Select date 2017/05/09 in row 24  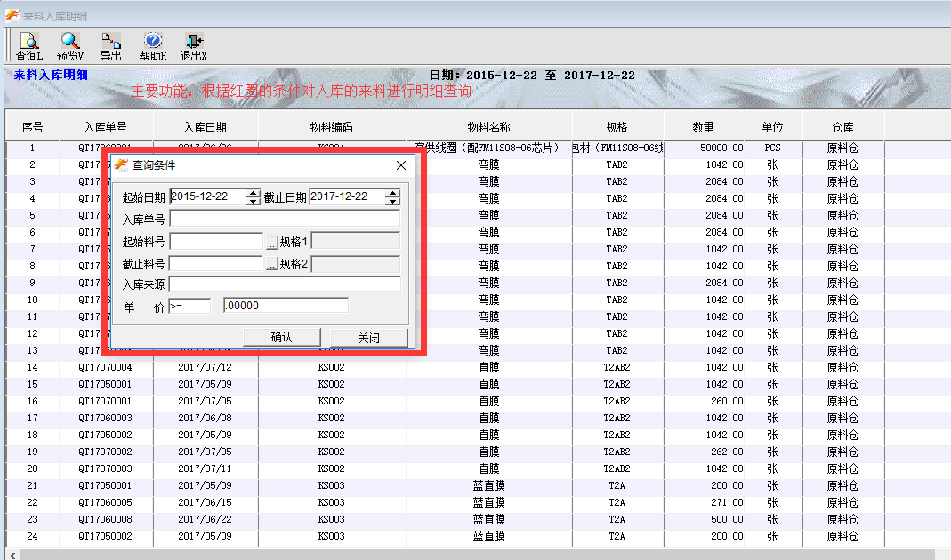coord(205,537)
